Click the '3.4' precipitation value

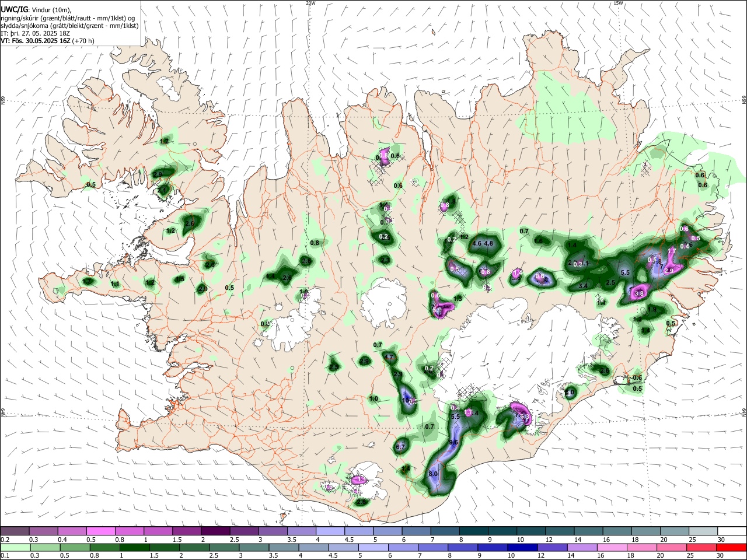tap(583, 286)
